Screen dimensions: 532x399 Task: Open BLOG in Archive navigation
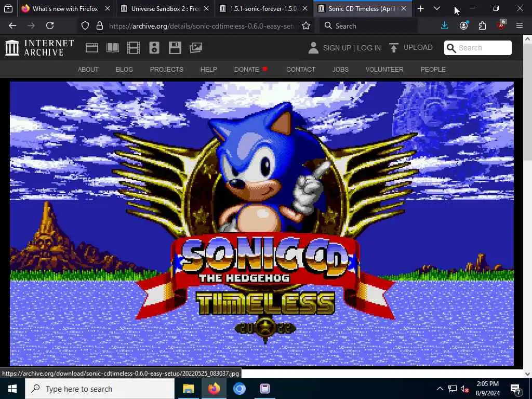click(124, 70)
